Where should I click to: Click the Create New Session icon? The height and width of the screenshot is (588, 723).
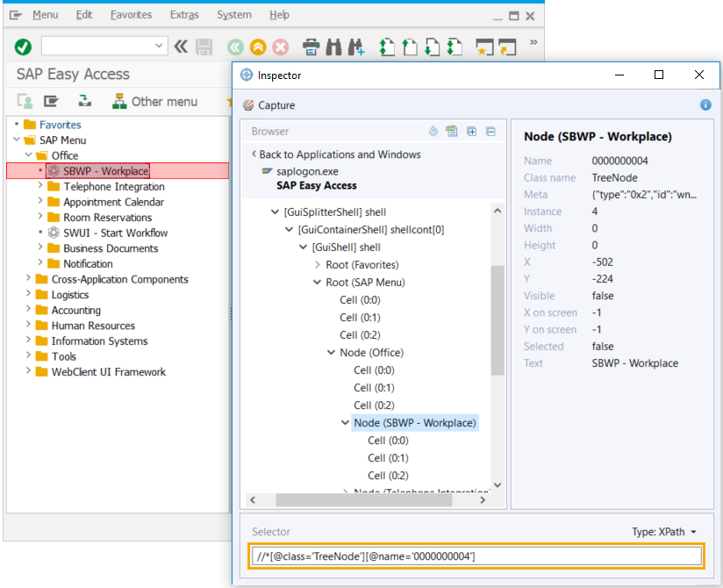484,47
